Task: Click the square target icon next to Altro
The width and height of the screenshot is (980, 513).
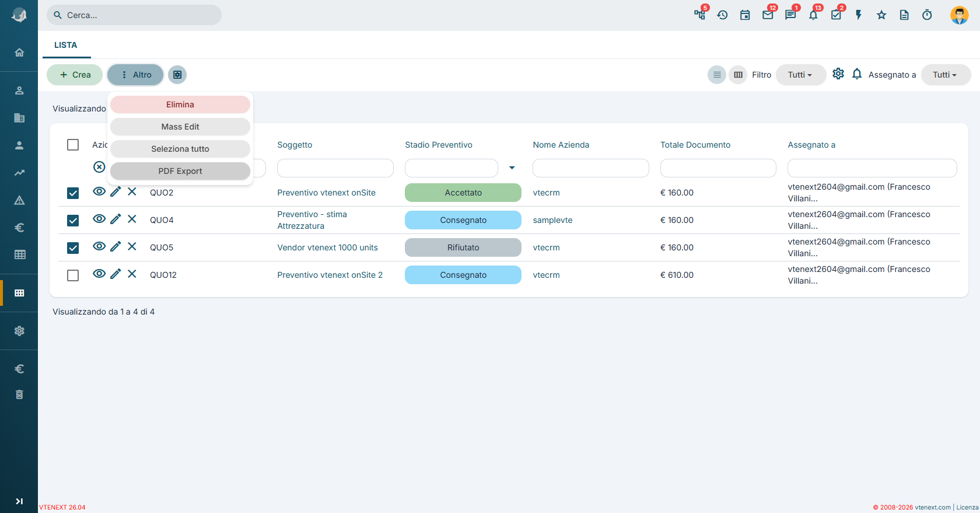Action: tap(177, 75)
